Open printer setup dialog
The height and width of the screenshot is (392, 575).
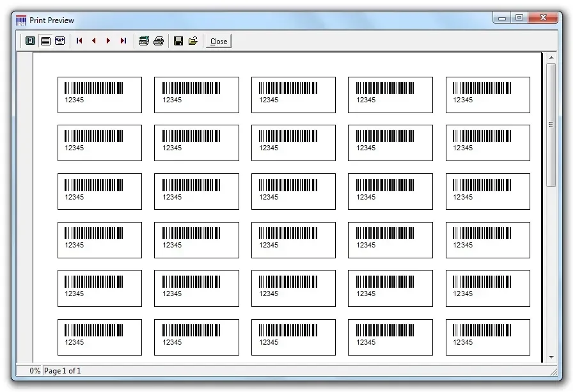pyautogui.click(x=144, y=41)
